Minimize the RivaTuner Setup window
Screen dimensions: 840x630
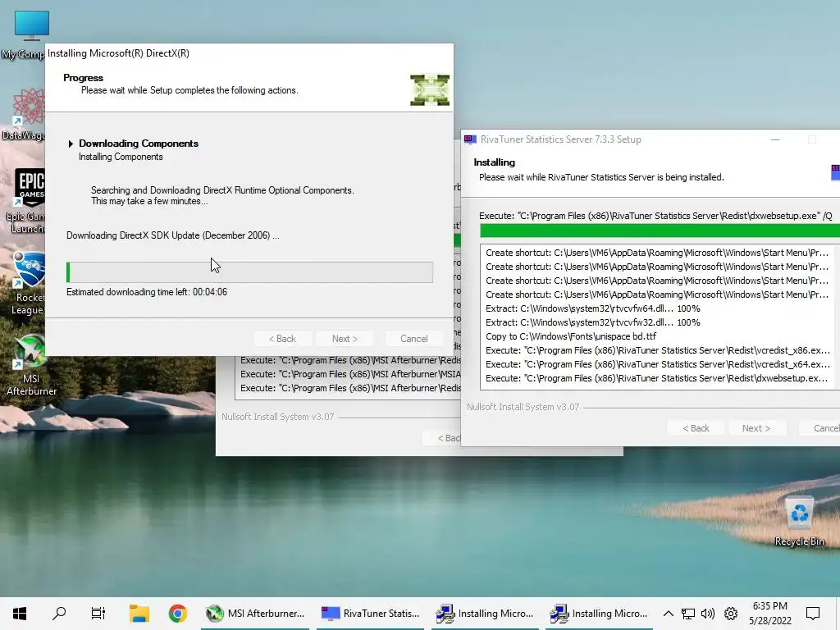(x=775, y=139)
